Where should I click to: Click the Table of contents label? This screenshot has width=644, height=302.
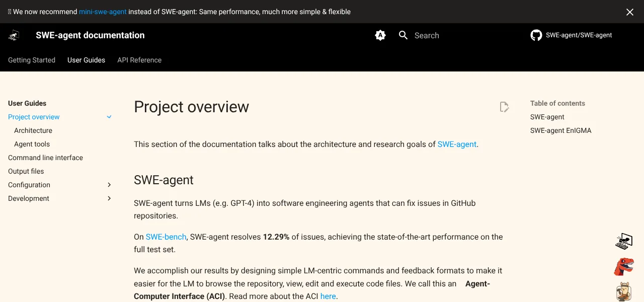(x=557, y=103)
